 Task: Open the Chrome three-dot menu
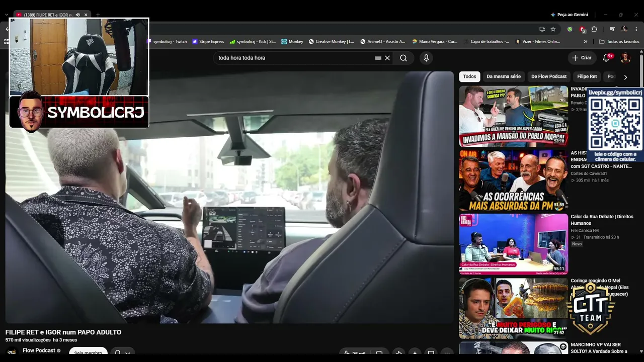(636, 29)
